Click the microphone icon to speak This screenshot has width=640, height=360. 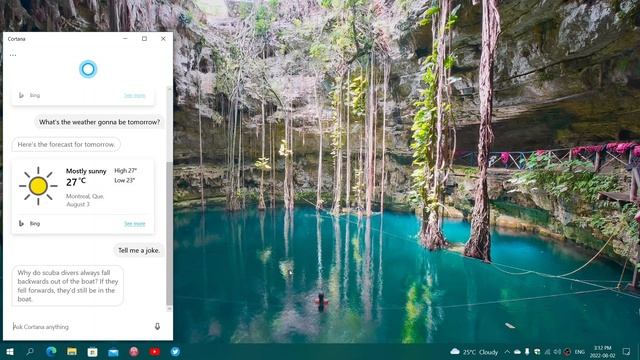coord(157,326)
